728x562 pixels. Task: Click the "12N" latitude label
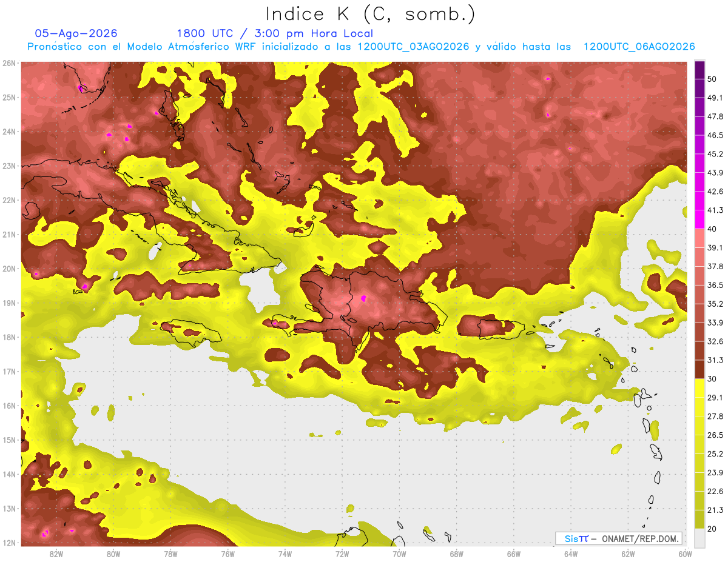9,543
